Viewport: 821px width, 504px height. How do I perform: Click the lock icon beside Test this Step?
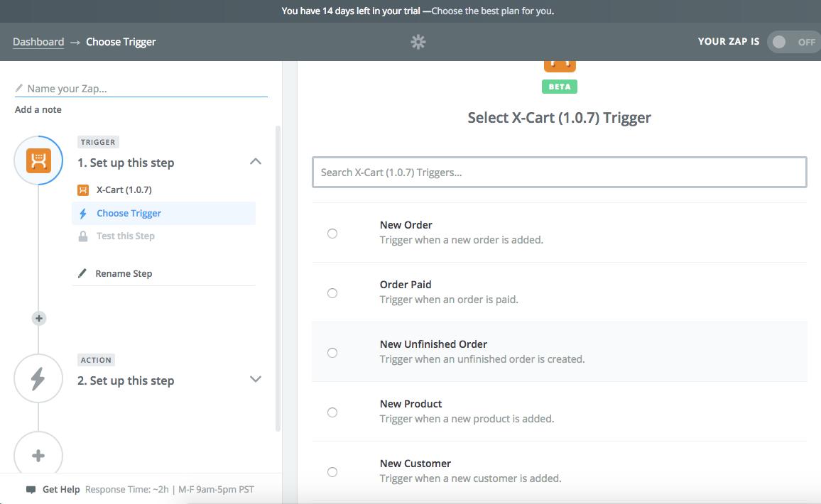pyautogui.click(x=82, y=236)
